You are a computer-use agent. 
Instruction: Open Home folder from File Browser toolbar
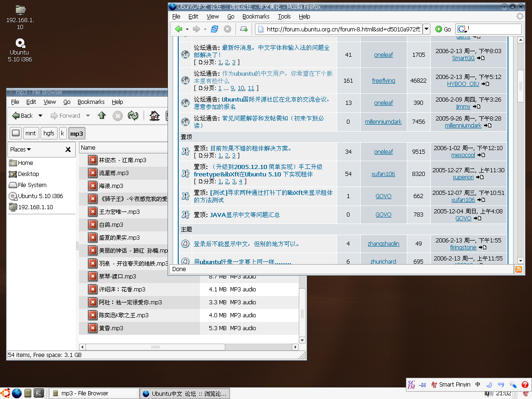pyautogui.click(x=154, y=116)
